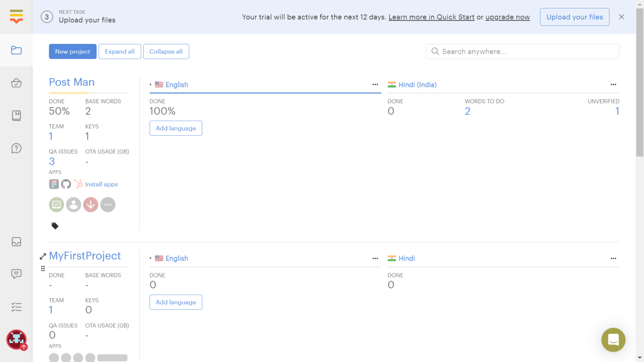
Task: Click the checklist tasks icon in sidebar
Action: point(16,307)
